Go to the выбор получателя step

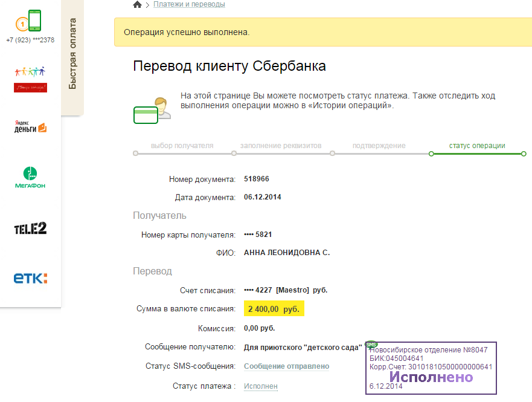[182, 146]
